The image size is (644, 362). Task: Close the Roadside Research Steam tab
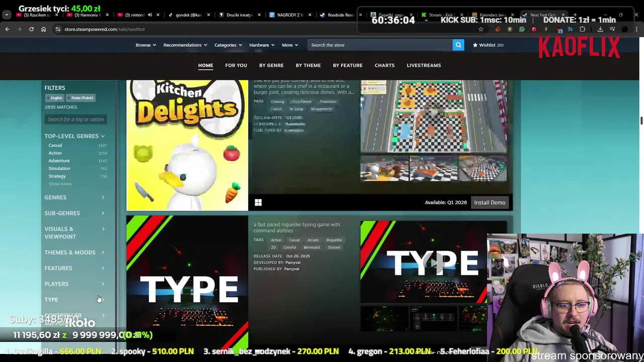(x=360, y=15)
